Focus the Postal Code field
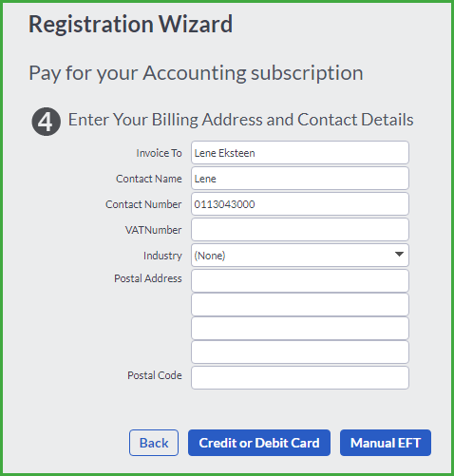This screenshot has height=476, width=454. tap(300, 377)
